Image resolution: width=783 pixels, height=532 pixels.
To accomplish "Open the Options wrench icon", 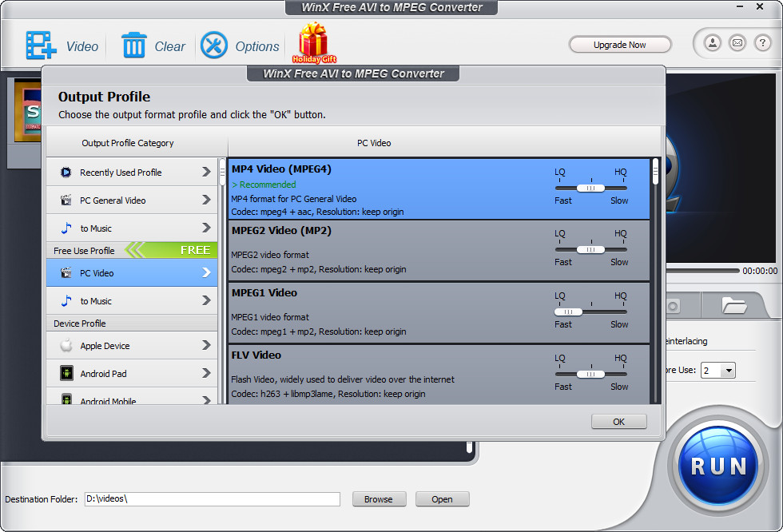I will pyautogui.click(x=214, y=46).
